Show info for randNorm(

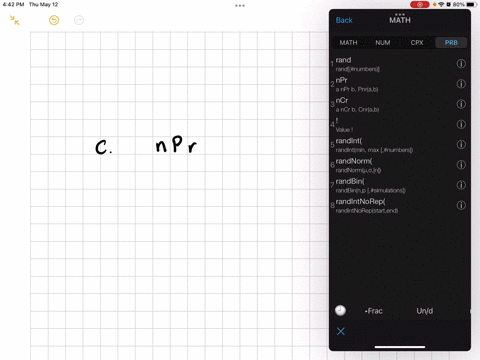[x=461, y=165]
